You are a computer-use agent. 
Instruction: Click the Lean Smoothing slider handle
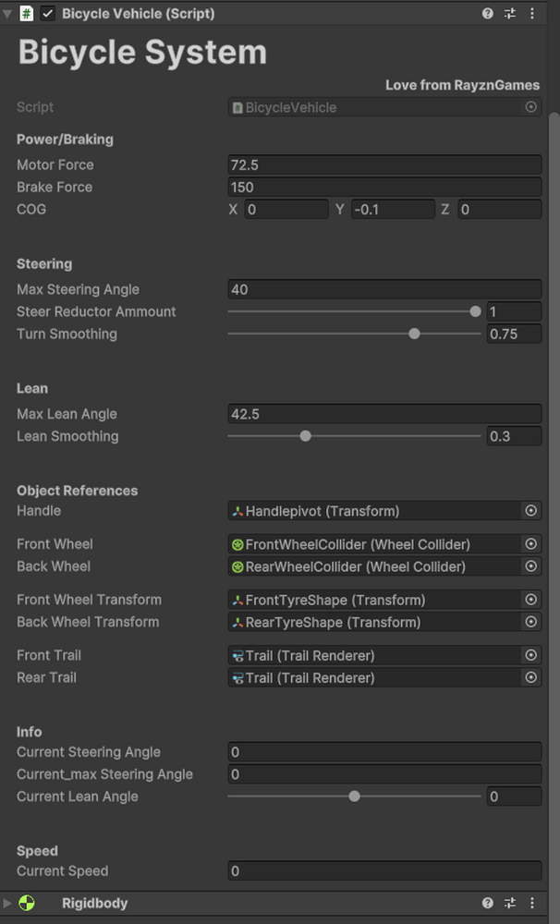tap(305, 436)
